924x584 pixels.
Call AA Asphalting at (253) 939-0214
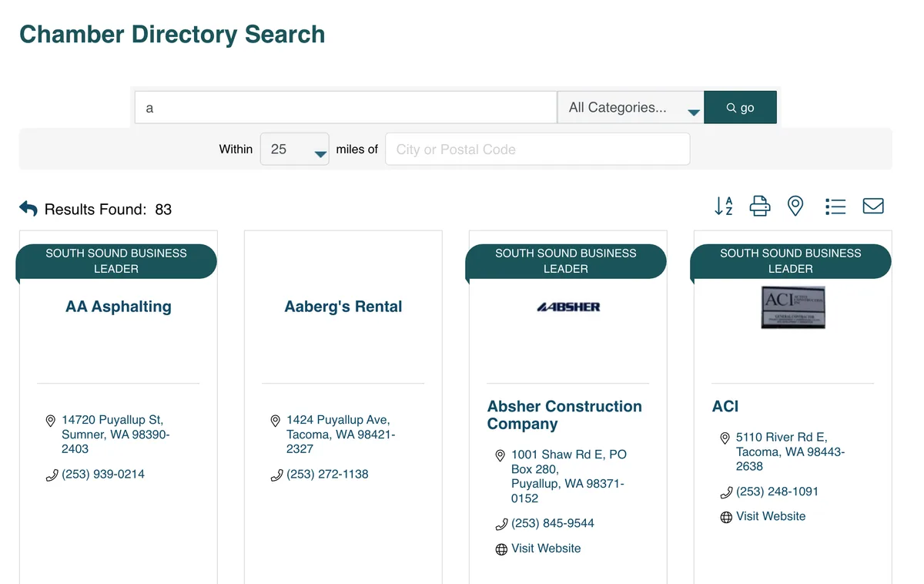pyautogui.click(x=103, y=475)
